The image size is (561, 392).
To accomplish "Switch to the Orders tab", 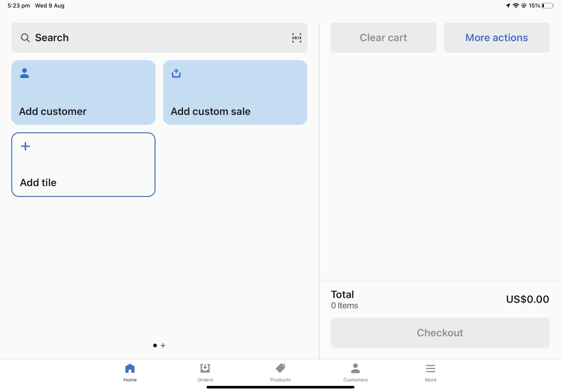I will [x=205, y=373].
